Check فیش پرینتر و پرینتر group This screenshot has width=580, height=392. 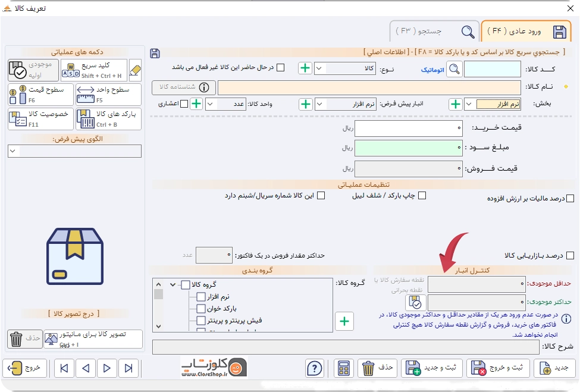click(201, 320)
